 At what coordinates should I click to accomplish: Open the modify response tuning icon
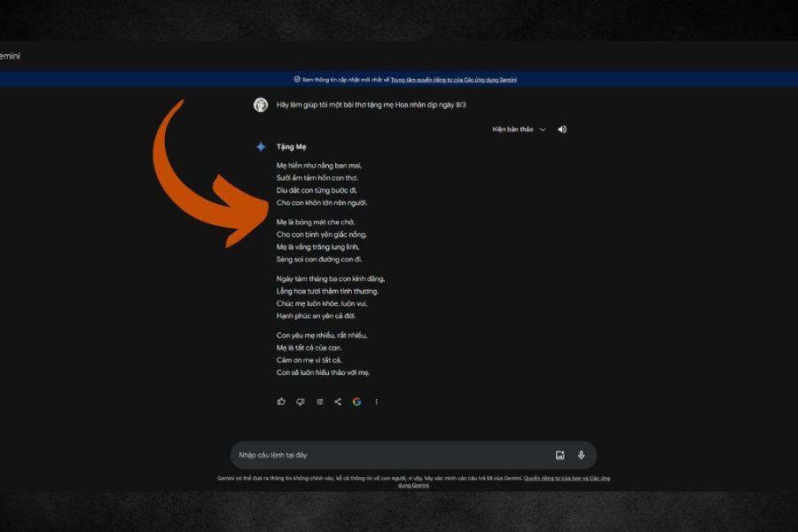pyautogui.click(x=319, y=402)
